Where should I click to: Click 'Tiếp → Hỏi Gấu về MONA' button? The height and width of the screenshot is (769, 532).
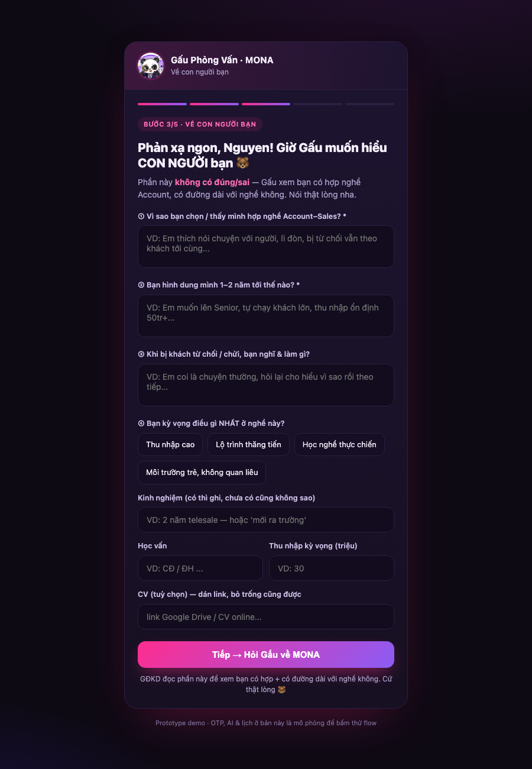point(266,655)
